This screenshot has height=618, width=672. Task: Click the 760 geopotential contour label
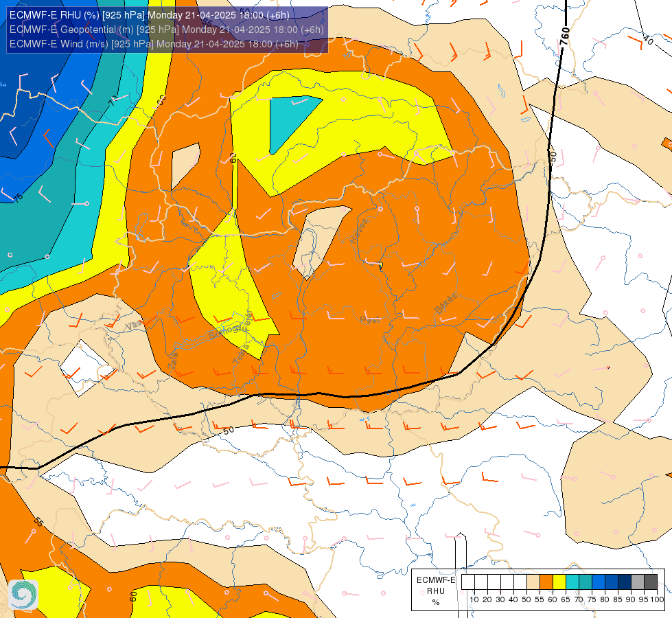coord(565,36)
